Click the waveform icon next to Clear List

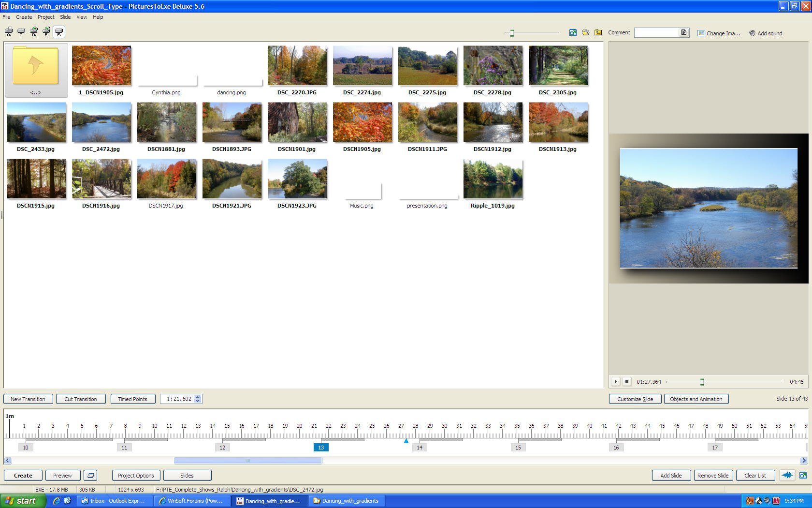pyautogui.click(x=787, y=475)
